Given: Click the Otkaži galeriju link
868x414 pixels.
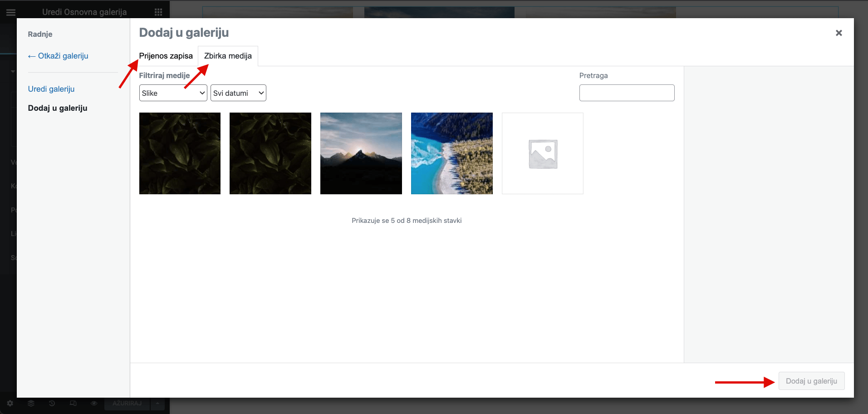Looking at the screenshot, I should pos(58,56).
